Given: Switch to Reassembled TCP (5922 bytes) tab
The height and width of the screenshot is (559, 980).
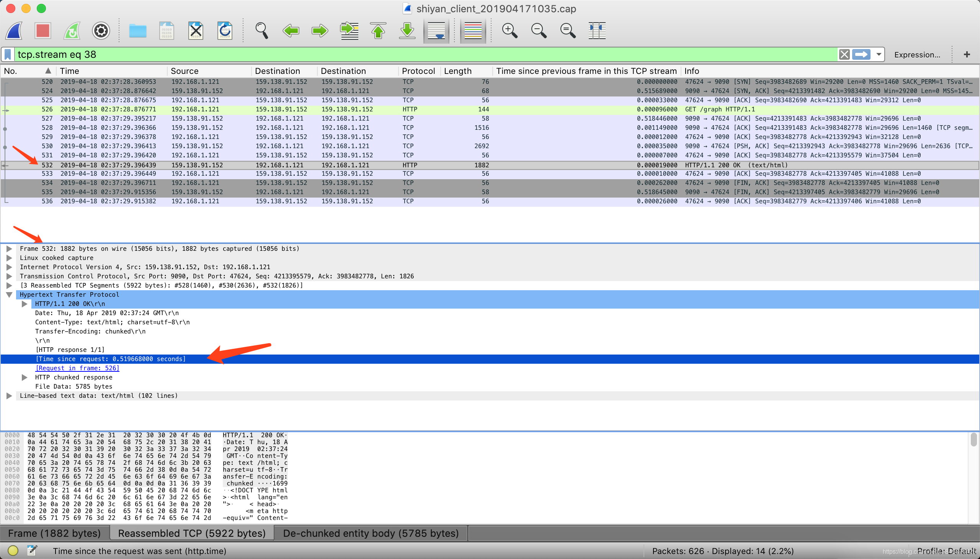Looking at the screenshot, I should click(x=192, y=534).
